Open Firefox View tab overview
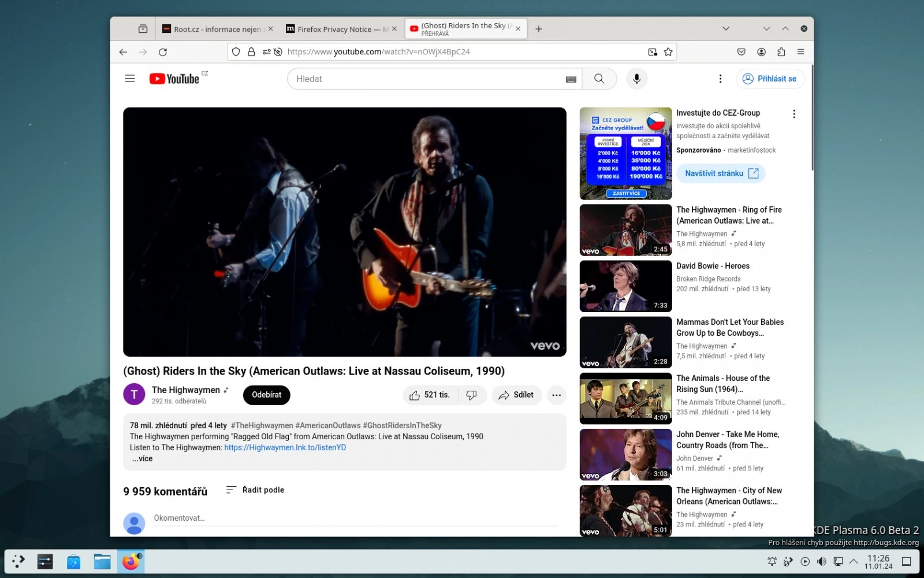924x578 pixels. coord(143,29)
